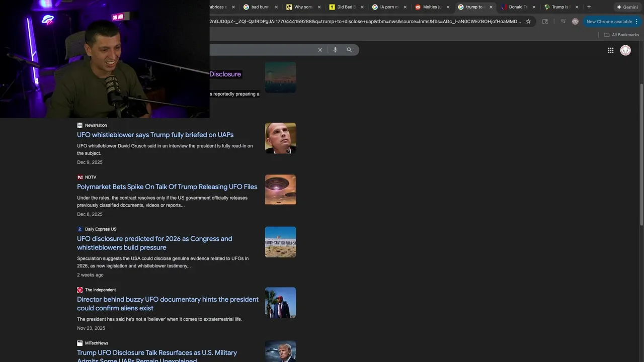This screenshot has height=362, width=644.
Task: Click the flying saucers NDTV thumbnail
Action: point(280,190)
